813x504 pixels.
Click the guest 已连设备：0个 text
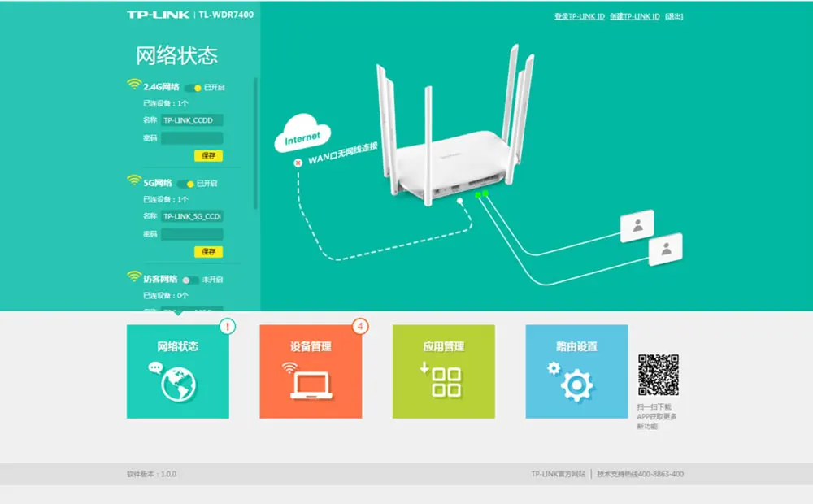[x=165, y=296]
